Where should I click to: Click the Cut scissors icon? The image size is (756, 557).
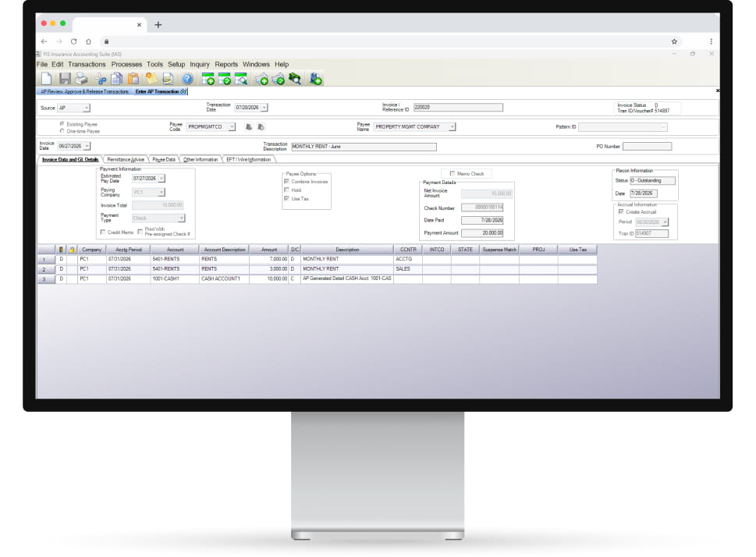point(101,79)
